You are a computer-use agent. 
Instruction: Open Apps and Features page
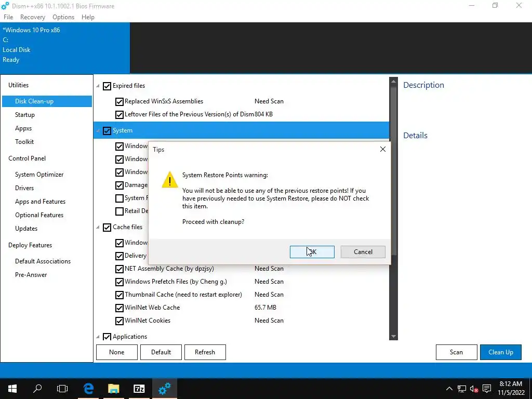[x=41, y=202]
